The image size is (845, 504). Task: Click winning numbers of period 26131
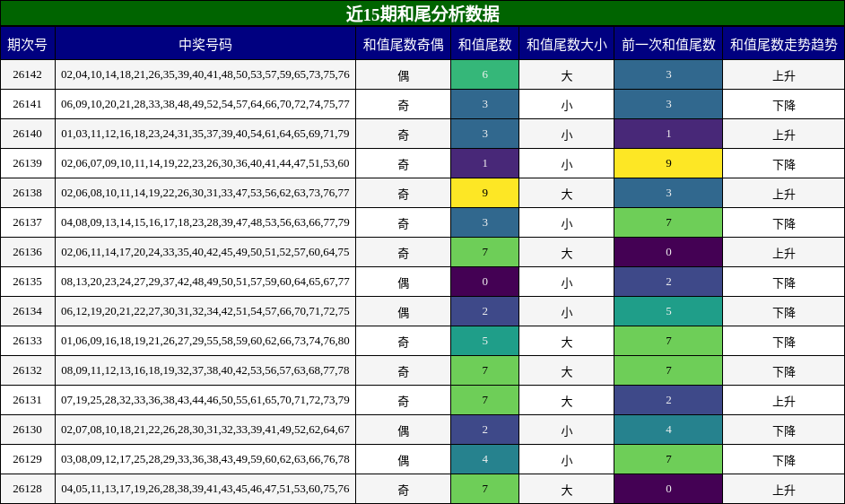205,401
